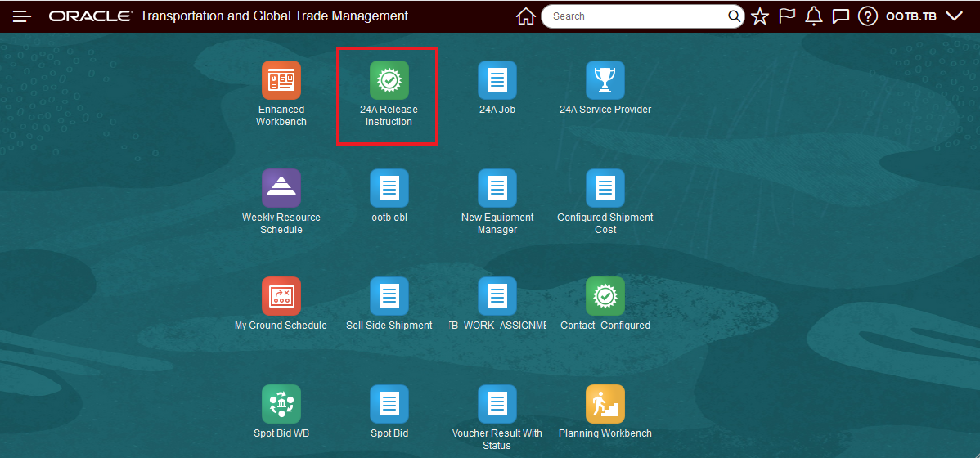980x458 pixels.
Task: Open Voucher Result With Status icon
Action: pos(497,404)
